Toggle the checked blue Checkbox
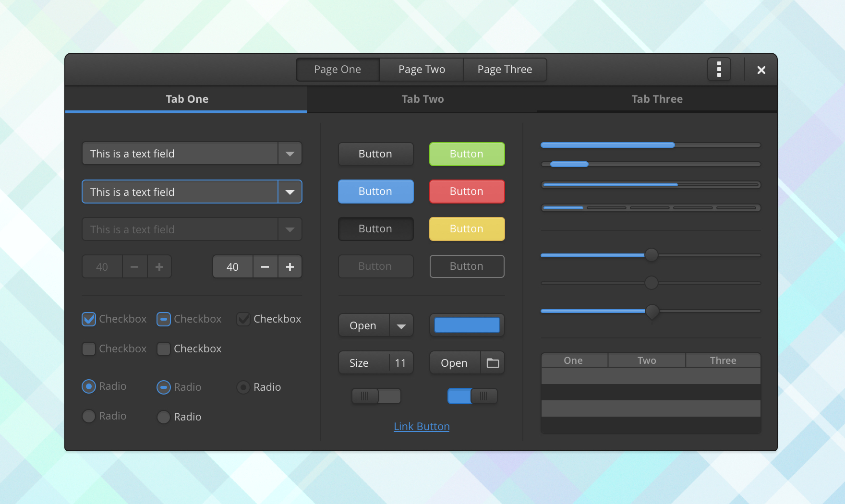The image size is (845, 504). (x=89, y=319)
